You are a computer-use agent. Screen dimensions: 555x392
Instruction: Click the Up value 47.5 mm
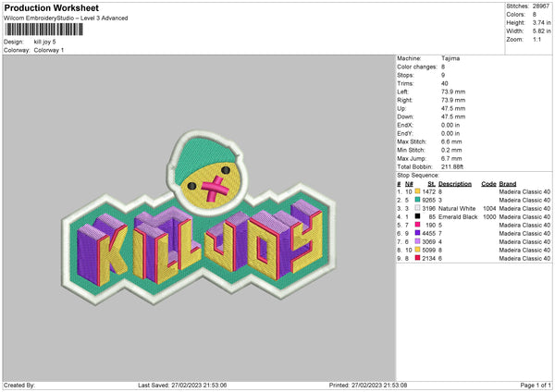tap(453, 108)
